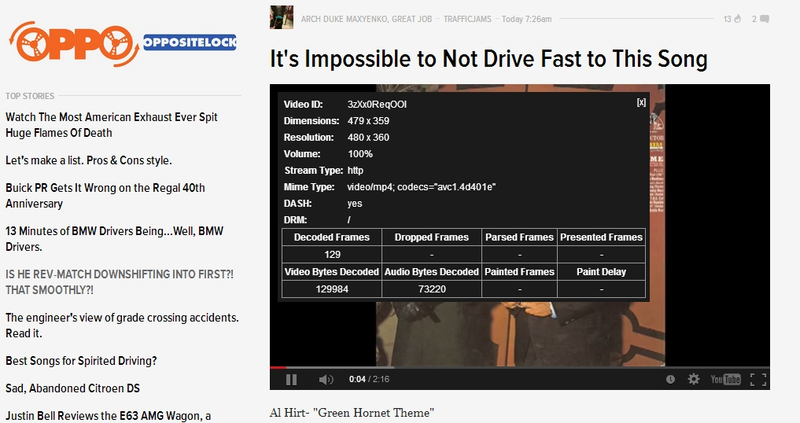Click the TOP STORIES heading
Screen dimensions: 800x423
tap(30, 96)
